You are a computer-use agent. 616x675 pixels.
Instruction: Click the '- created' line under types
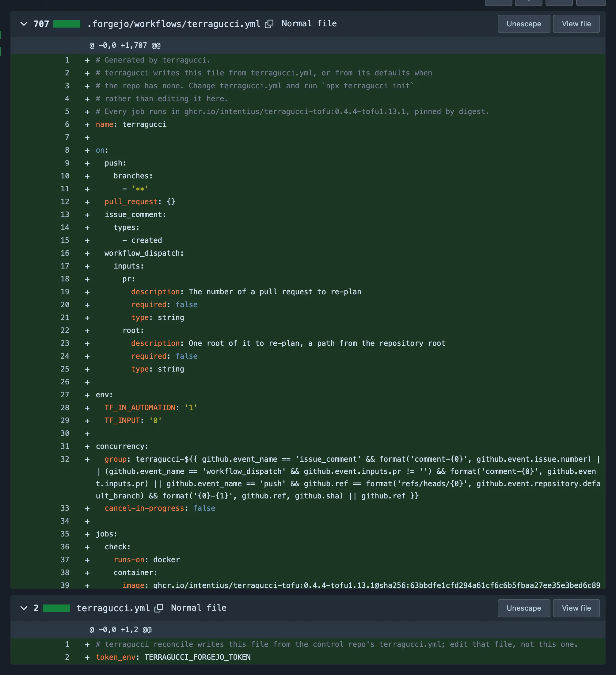(142, 240)
